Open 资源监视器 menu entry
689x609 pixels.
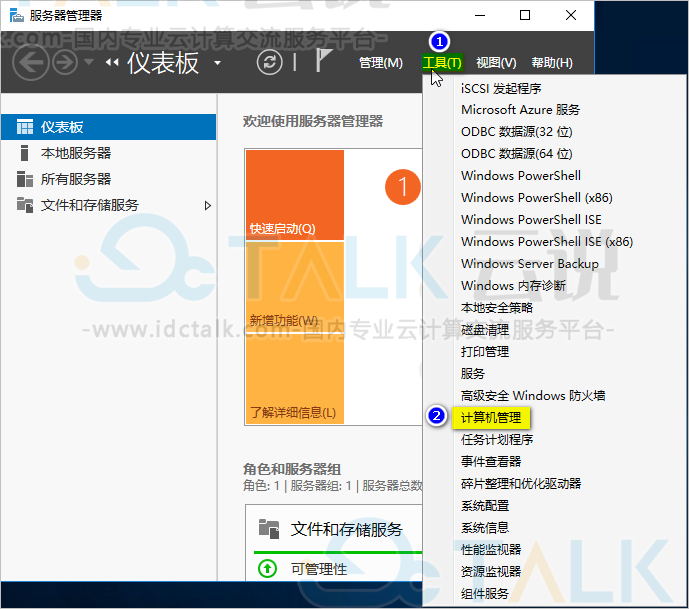pyautogui.click(x=491, y=571)
